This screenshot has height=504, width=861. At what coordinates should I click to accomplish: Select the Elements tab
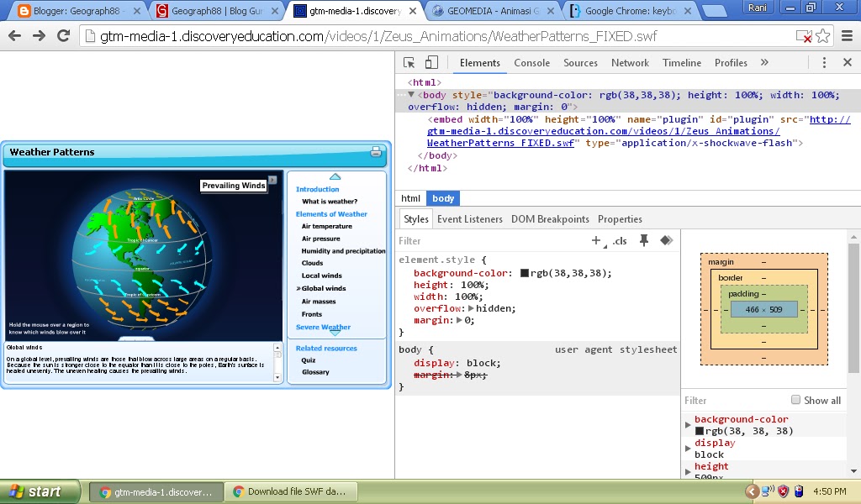point(480,62)
